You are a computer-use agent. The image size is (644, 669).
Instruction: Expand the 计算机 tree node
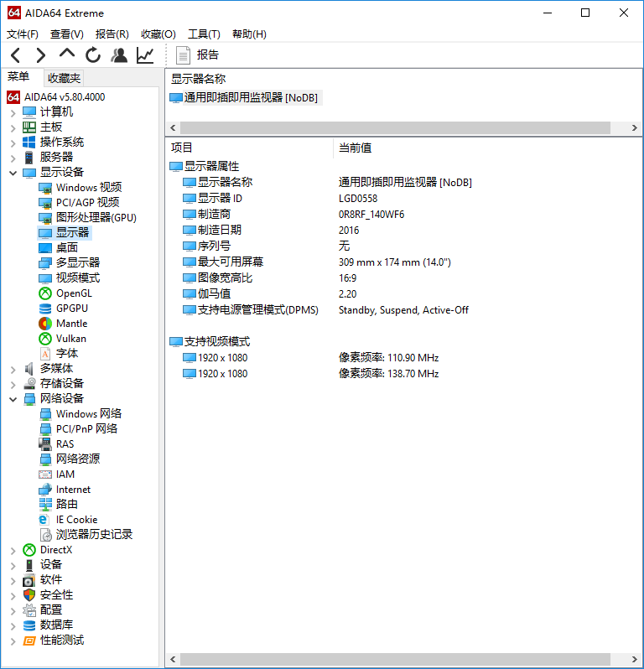(13, 112)
